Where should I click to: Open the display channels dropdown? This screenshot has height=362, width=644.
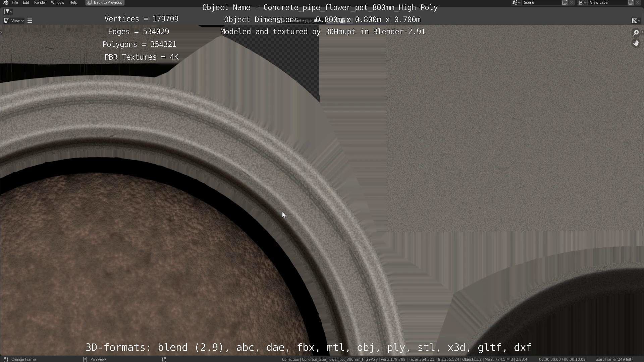[636, 21]
